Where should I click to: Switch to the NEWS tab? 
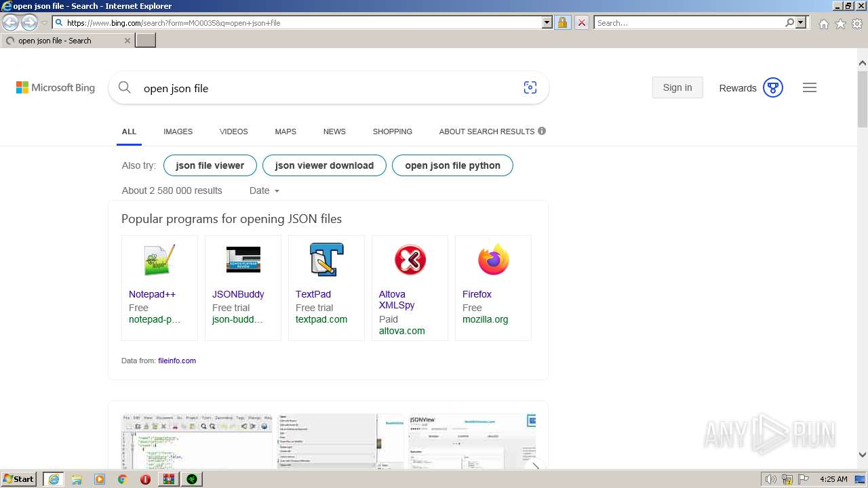pos(334,131)
